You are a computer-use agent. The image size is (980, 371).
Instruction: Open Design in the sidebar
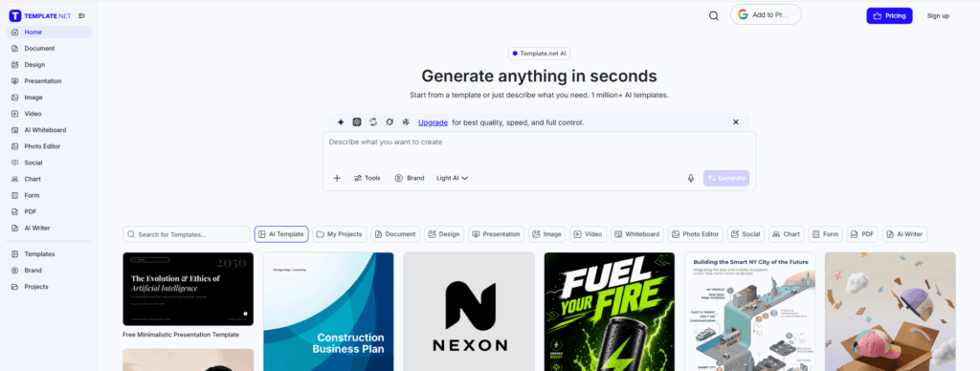49,64
